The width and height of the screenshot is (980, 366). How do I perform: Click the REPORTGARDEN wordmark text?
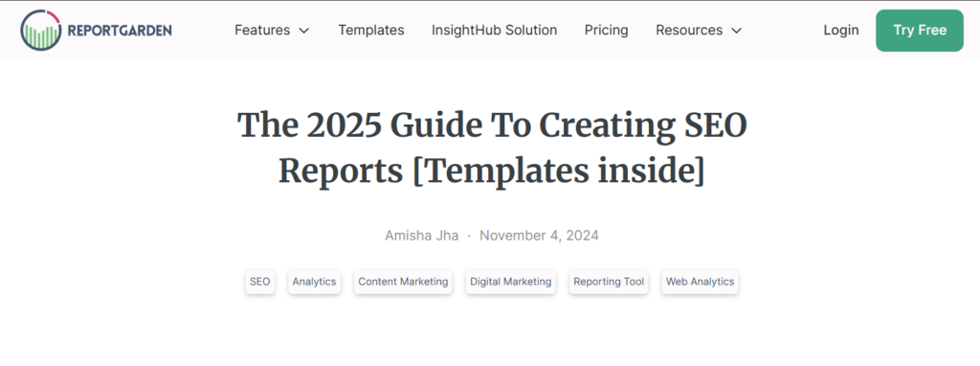coord(120,31)
